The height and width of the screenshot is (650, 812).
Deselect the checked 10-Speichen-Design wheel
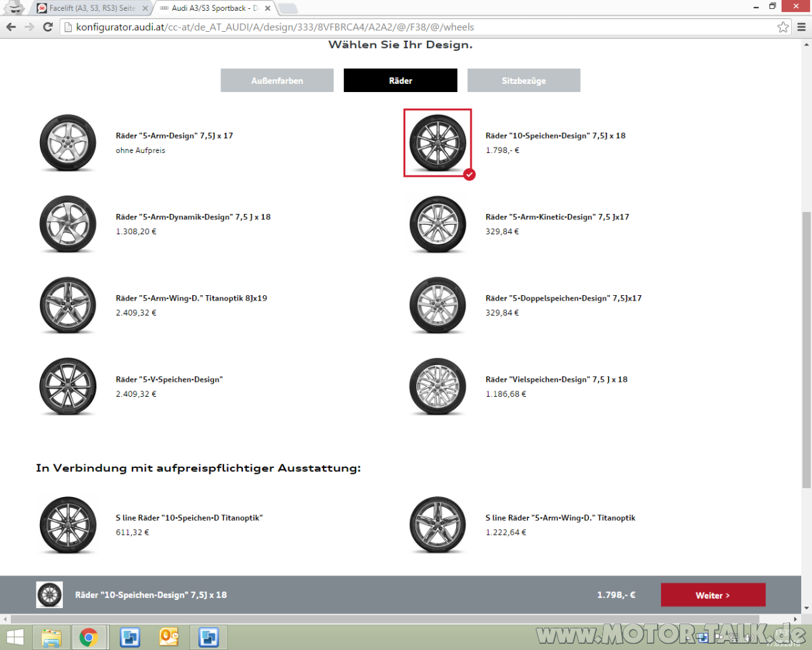(438, 143)
